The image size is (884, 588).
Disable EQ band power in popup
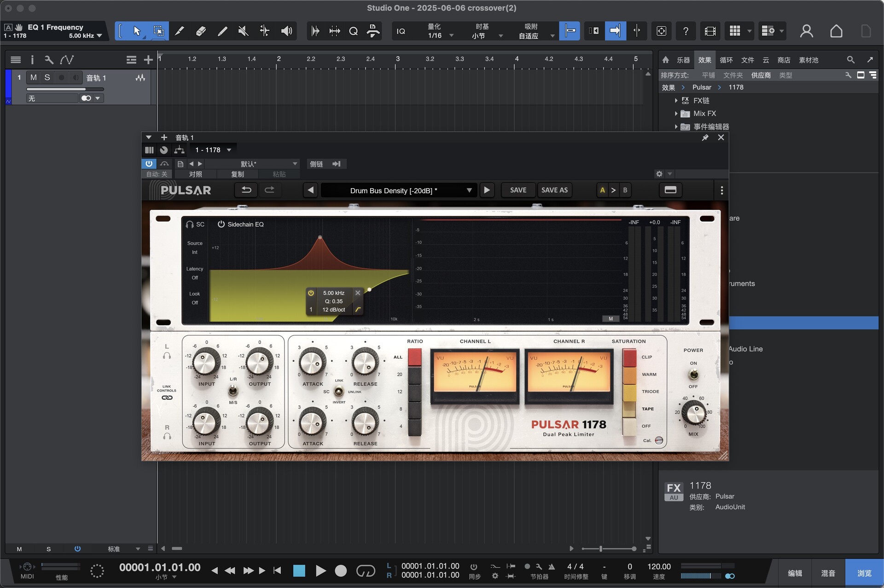click(311, 293)
